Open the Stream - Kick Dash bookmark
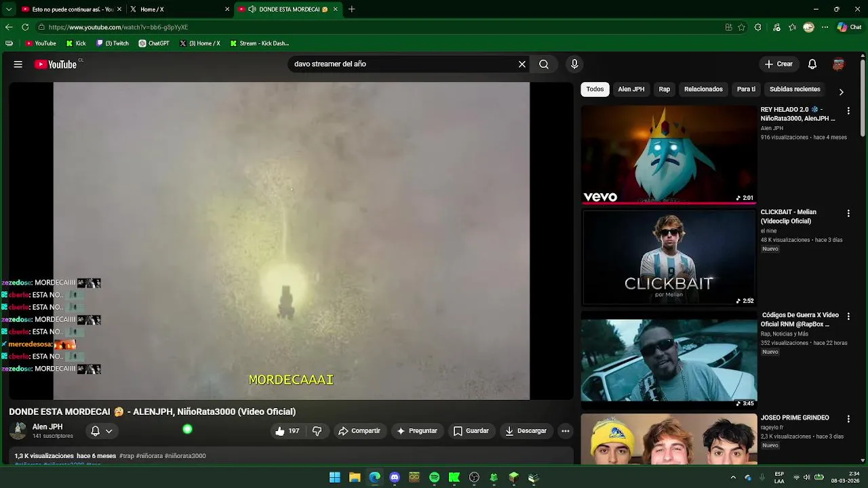This screenshot has height=488, width=868. (260, 43)
